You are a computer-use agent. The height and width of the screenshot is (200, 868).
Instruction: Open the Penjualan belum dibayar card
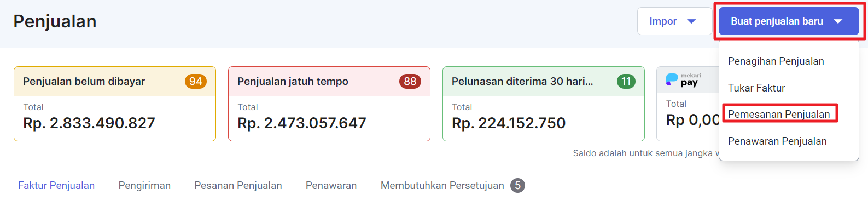point(115,104)
